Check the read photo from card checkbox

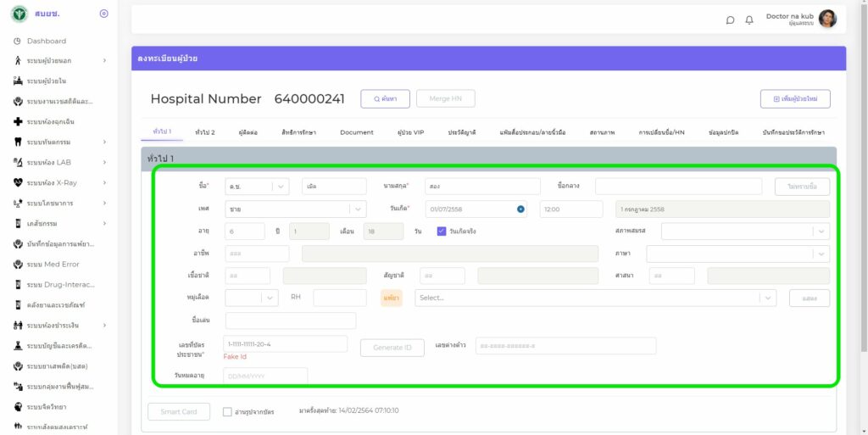click(227, 412)
